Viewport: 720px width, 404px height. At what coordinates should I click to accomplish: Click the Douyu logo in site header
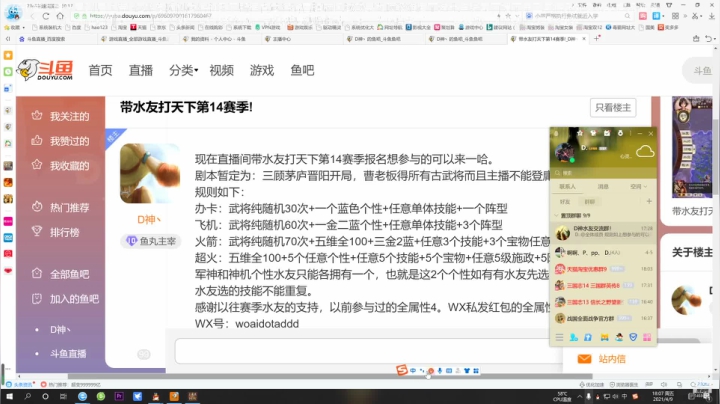pyautogui.click(x=45, y=70)
